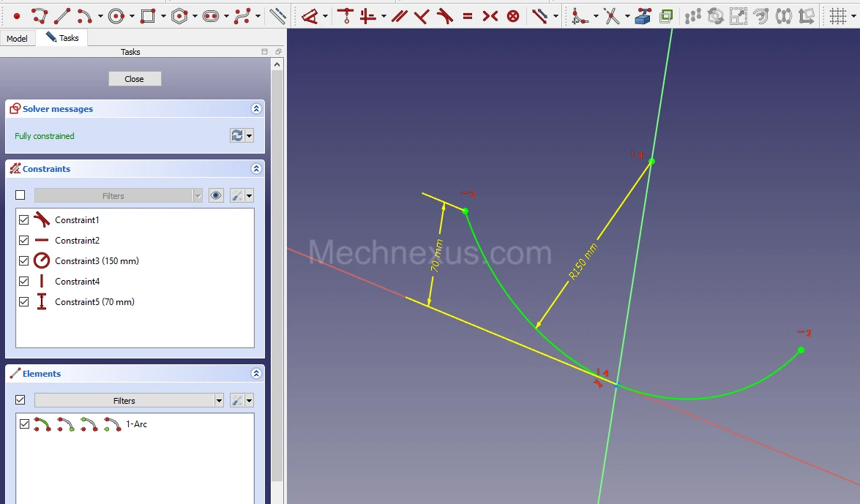The image size is (860, 504).
Task: Apply the Block constraint
Action: 513,16
